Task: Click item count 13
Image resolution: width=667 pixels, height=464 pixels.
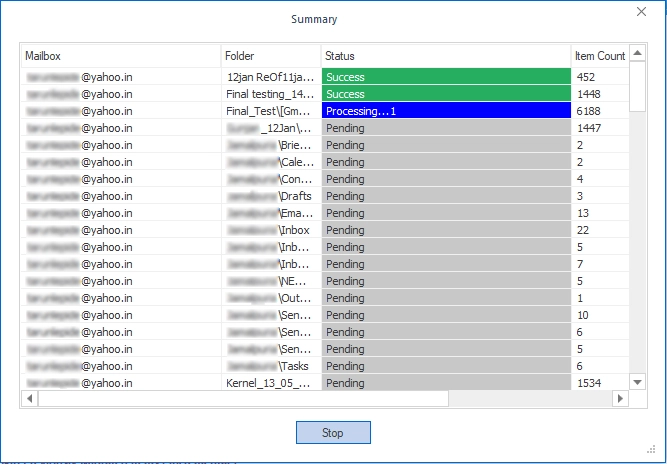Action: pos(583,213)
